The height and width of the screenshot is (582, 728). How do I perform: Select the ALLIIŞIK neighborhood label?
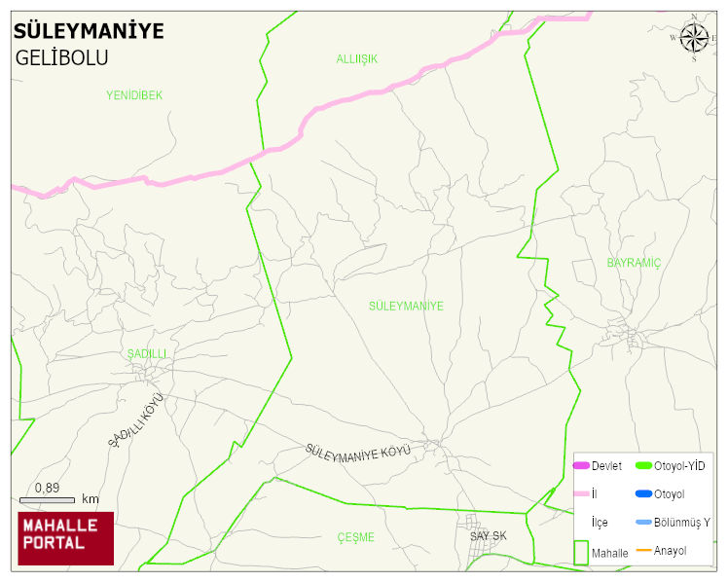[356, 59]
